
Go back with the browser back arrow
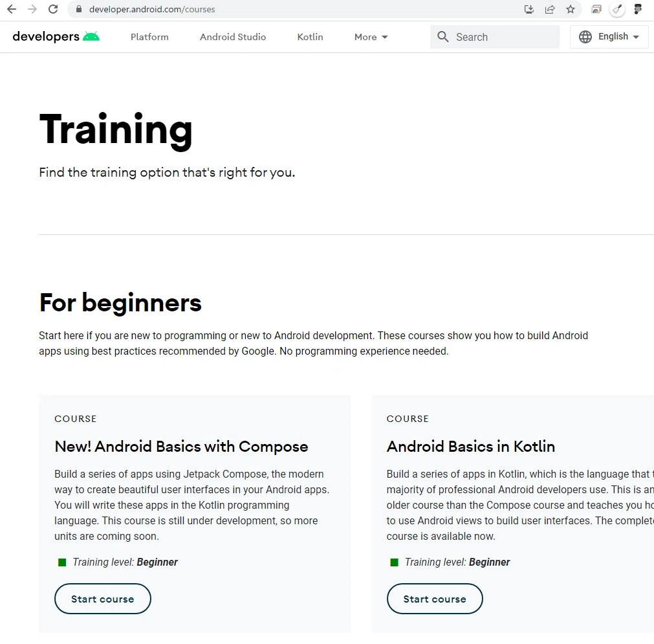point(12,9)
